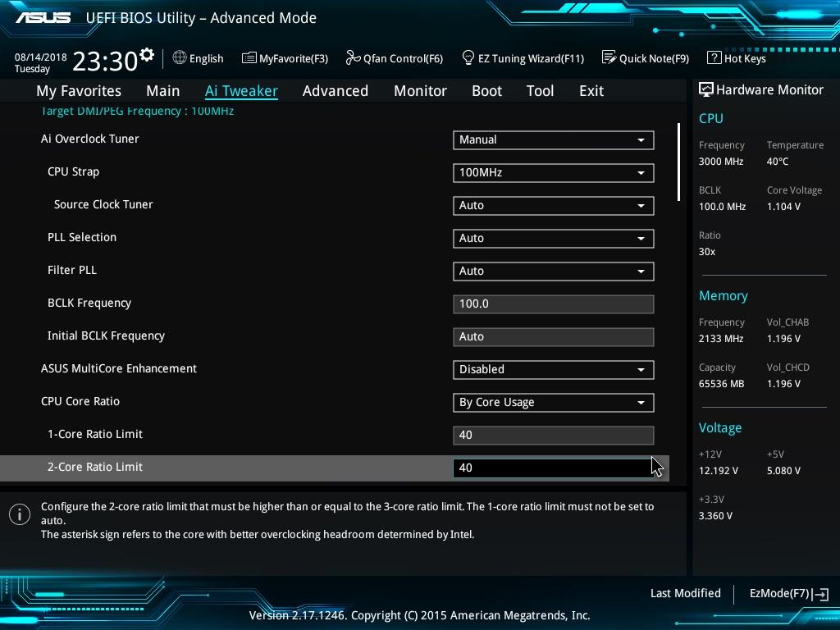Open the PLL Selection dropdown
The width and height of the screenshot is (840, 630).
(554, 239)
